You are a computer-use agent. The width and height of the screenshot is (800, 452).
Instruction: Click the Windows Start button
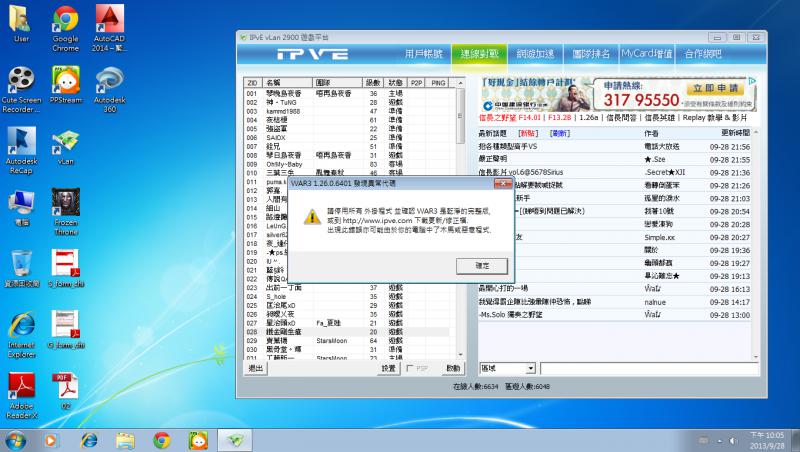pos(16,439)
